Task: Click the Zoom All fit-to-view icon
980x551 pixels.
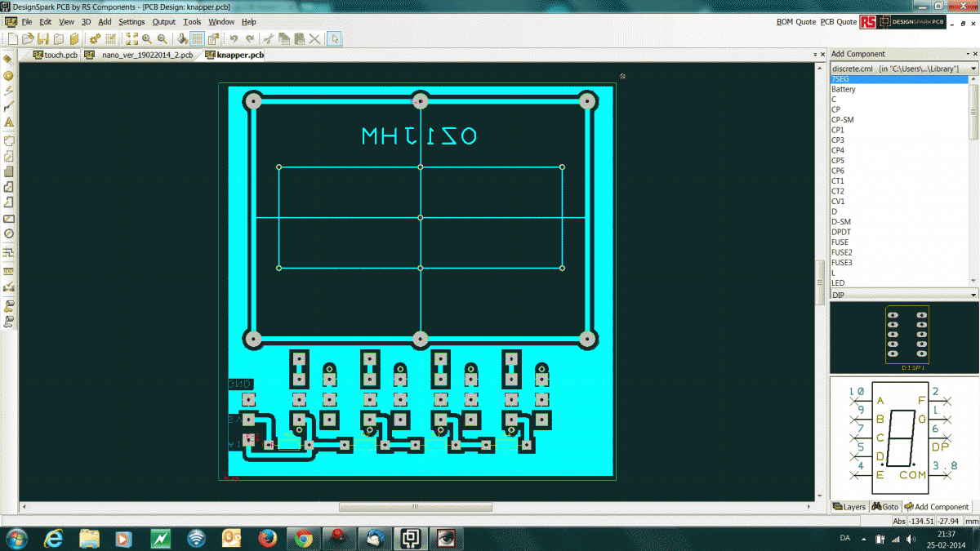Action: (131, 38)
